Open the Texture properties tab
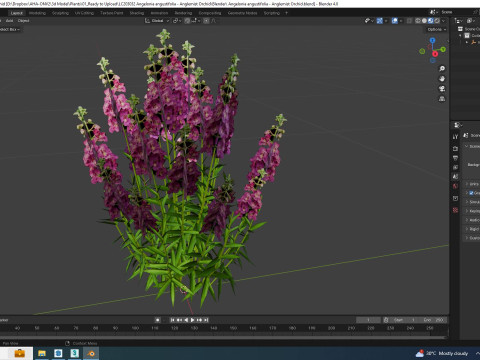 click(x=455, y=210)
